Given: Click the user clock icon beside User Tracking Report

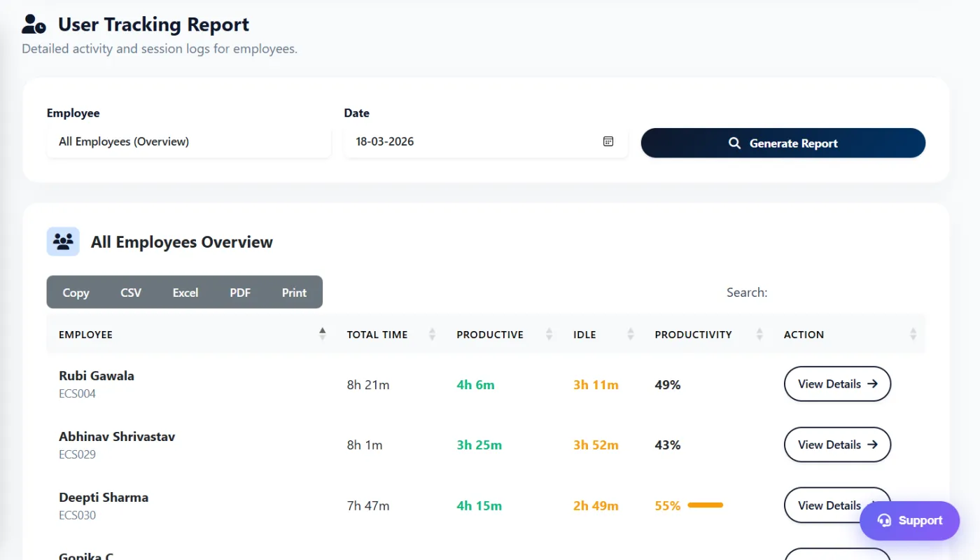Looking at the screenshot, I should 34,24.
